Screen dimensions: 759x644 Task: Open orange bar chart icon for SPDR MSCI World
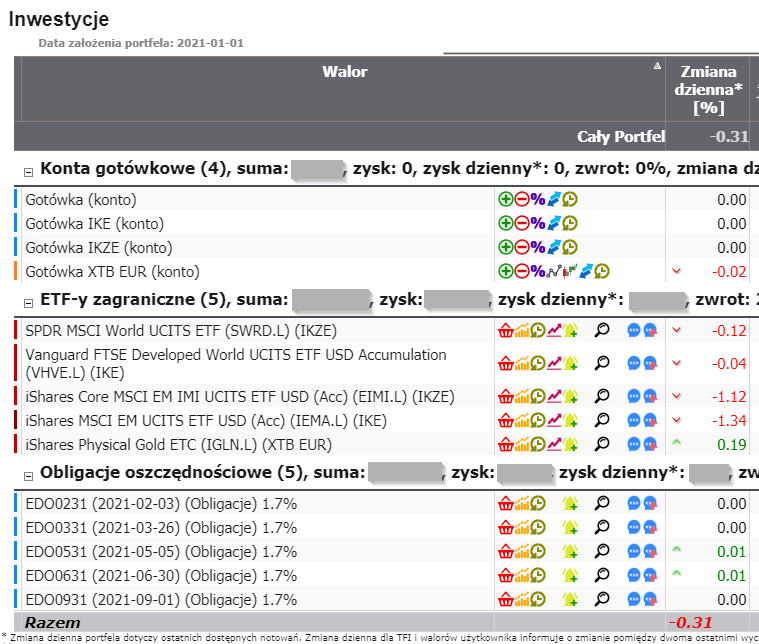[x=521, y=331]
